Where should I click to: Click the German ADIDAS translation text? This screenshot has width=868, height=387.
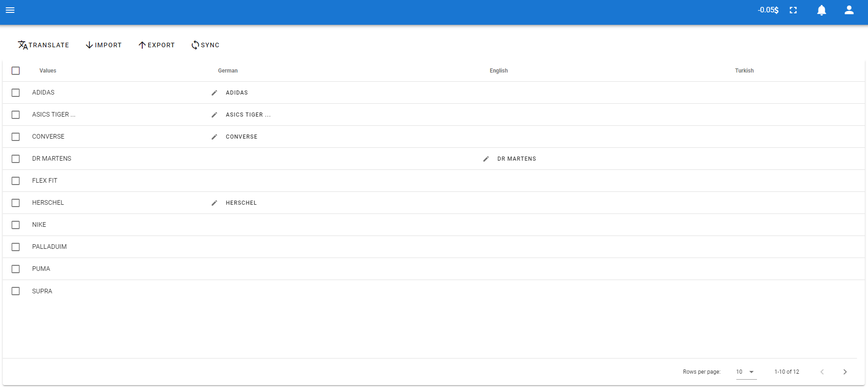click(237, 93)
